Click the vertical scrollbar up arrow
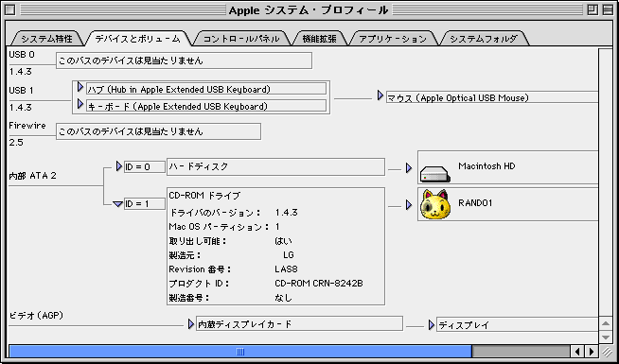This screenshot has height=364, width=619. pyautogui.click(x=605, y=323)
